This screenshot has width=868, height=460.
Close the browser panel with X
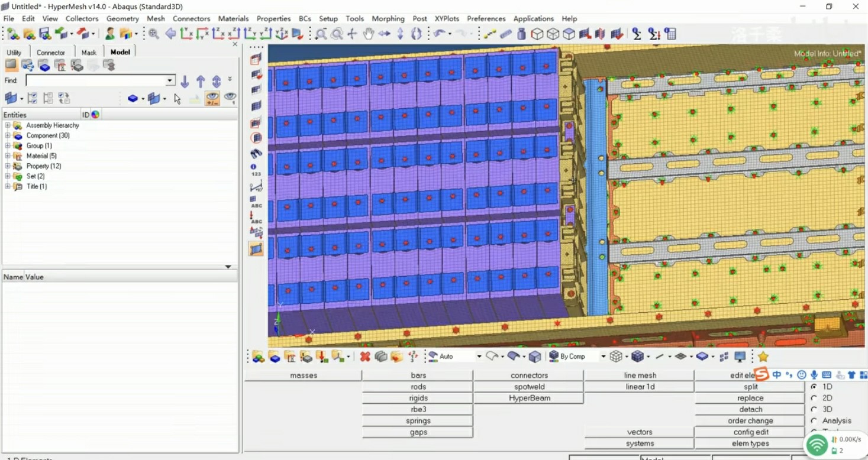pos(235,44)
